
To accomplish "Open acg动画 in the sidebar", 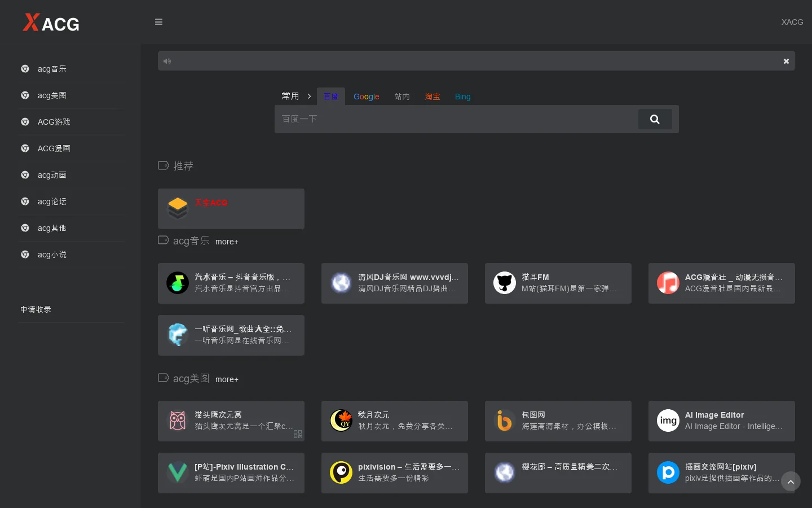I will point(52,175).
